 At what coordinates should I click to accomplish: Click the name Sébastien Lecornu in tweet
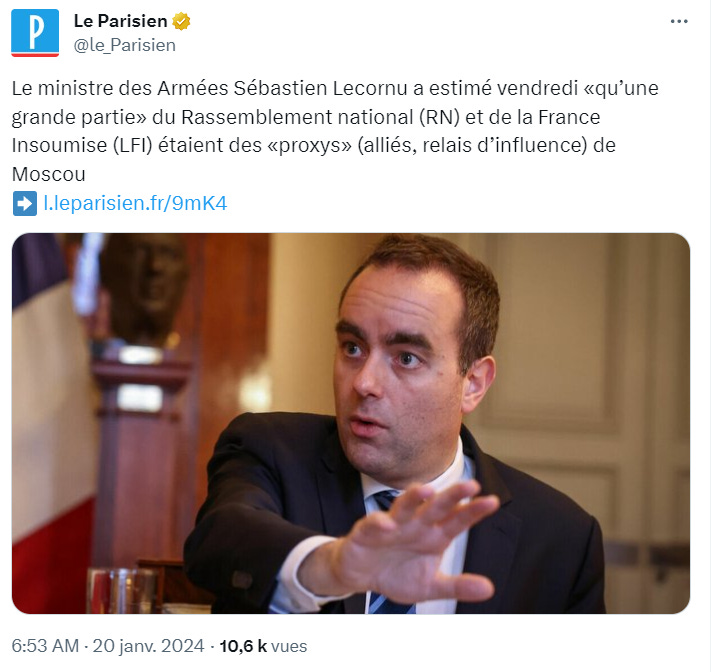(320, 88)
